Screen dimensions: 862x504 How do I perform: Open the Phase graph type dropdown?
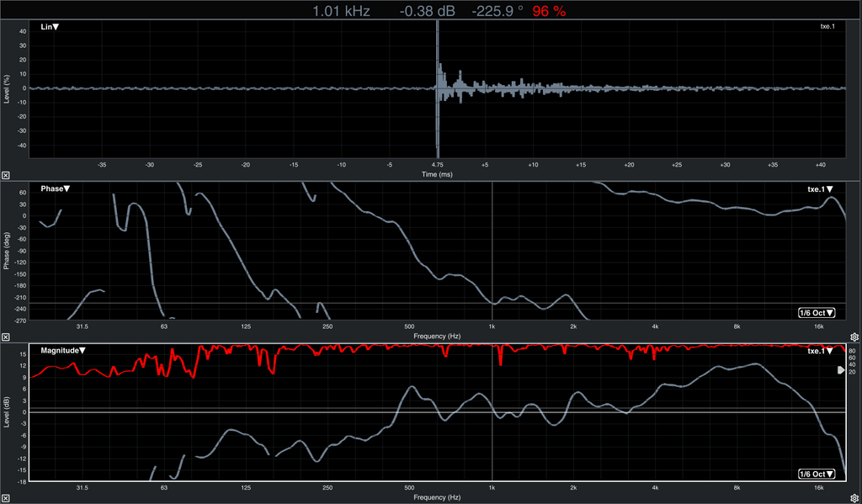56,188
